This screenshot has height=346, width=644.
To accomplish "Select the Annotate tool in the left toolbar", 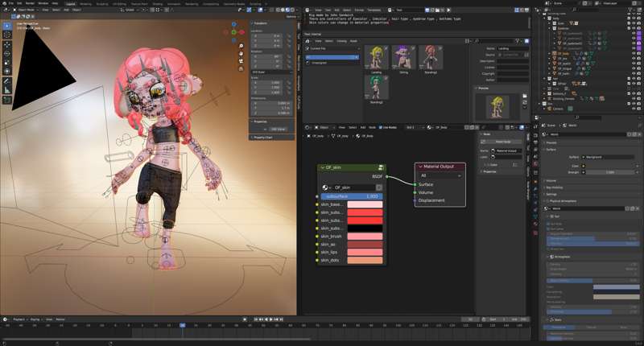I will point(7,80).
